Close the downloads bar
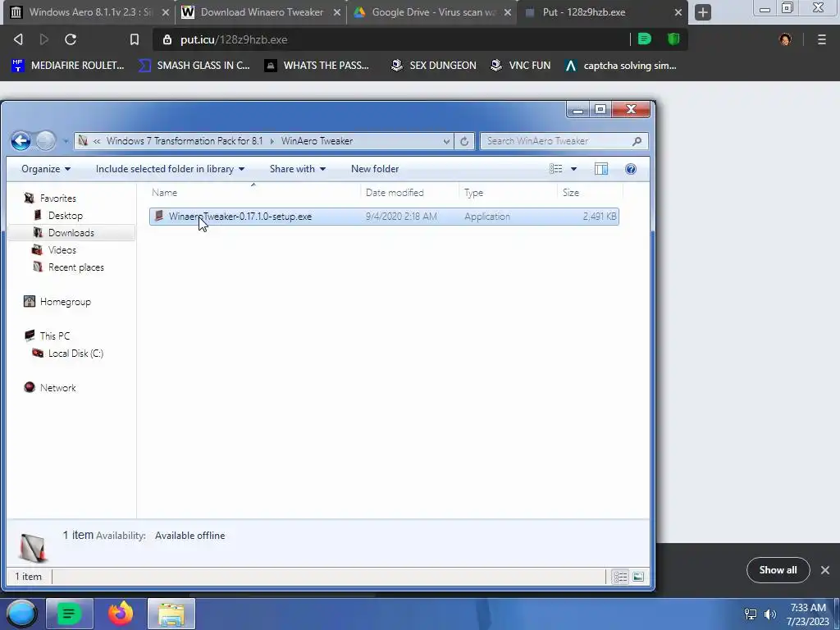This screenshot has height=630, width=840. [825, 570]
